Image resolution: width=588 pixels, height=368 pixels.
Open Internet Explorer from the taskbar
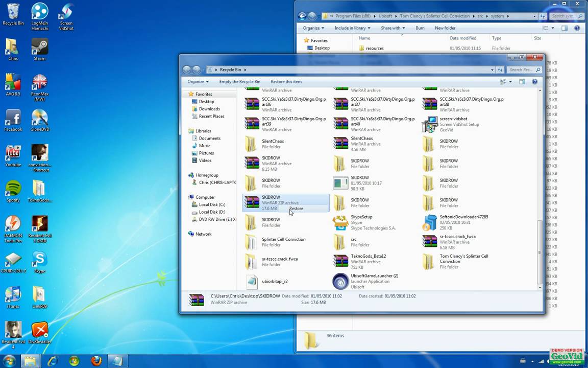coord(53,361)
